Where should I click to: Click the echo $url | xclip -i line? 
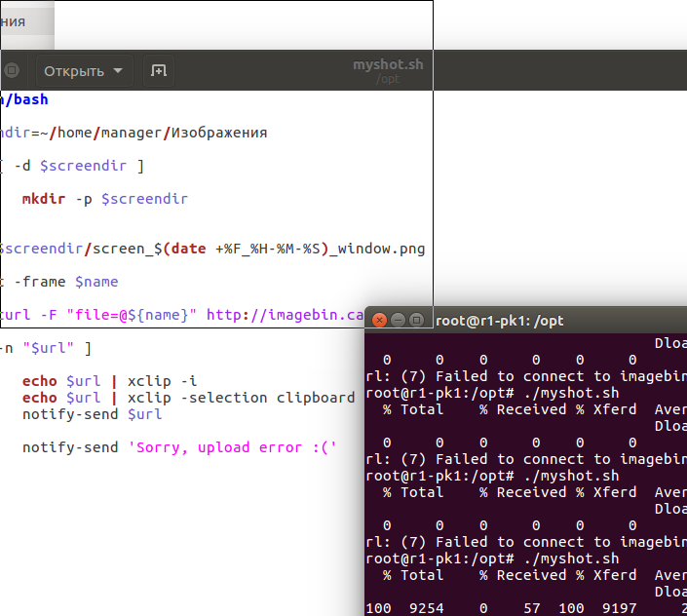tap(109, 381)
